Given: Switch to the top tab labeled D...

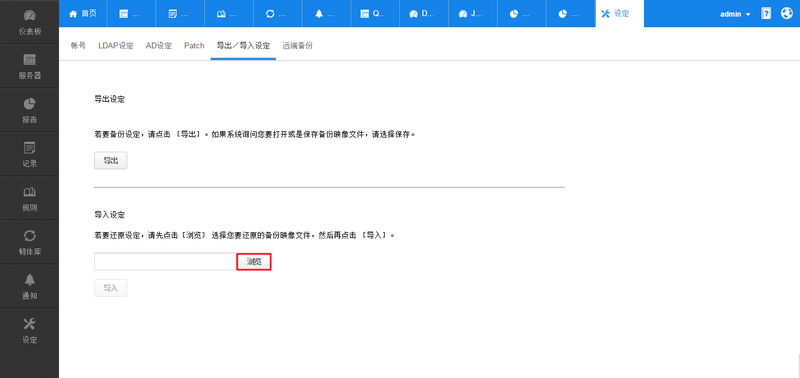Looking at the screenshot, I should click(423, 14).
